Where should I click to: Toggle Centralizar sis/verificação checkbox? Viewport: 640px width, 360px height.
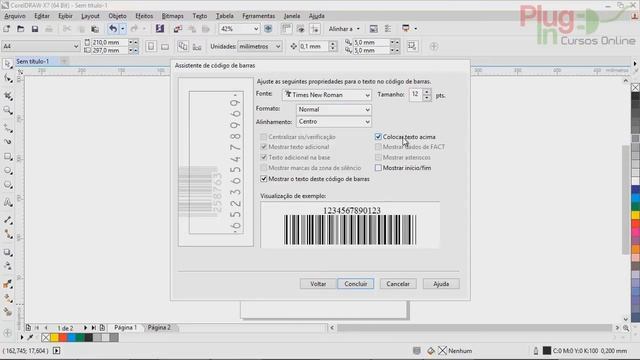pos(264,137)
